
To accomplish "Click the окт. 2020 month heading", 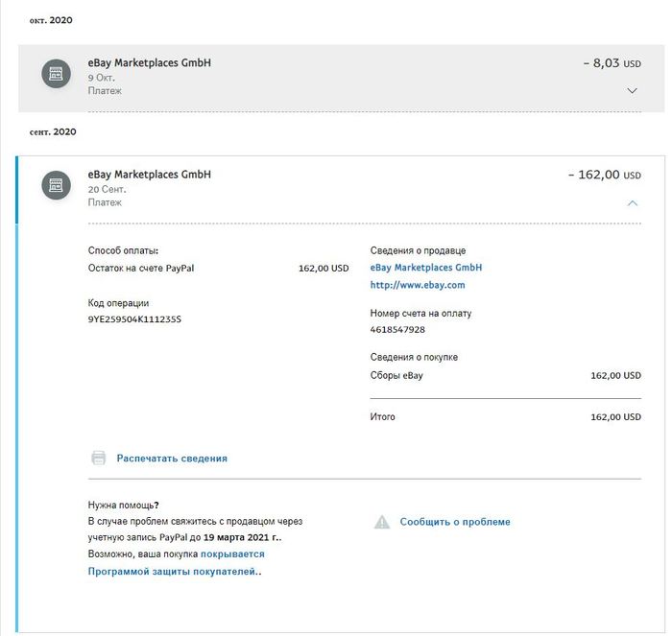I will 51,20.
